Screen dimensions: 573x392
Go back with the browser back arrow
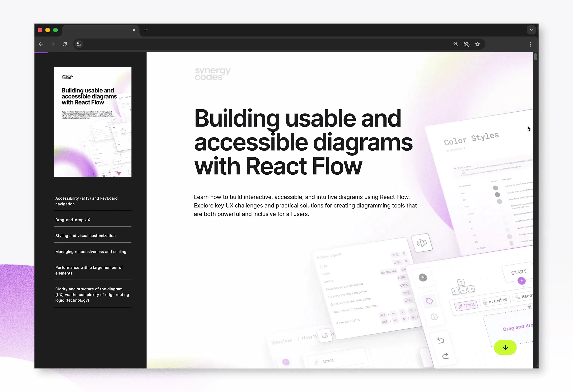pyautogui.click(x=41, y=44)
